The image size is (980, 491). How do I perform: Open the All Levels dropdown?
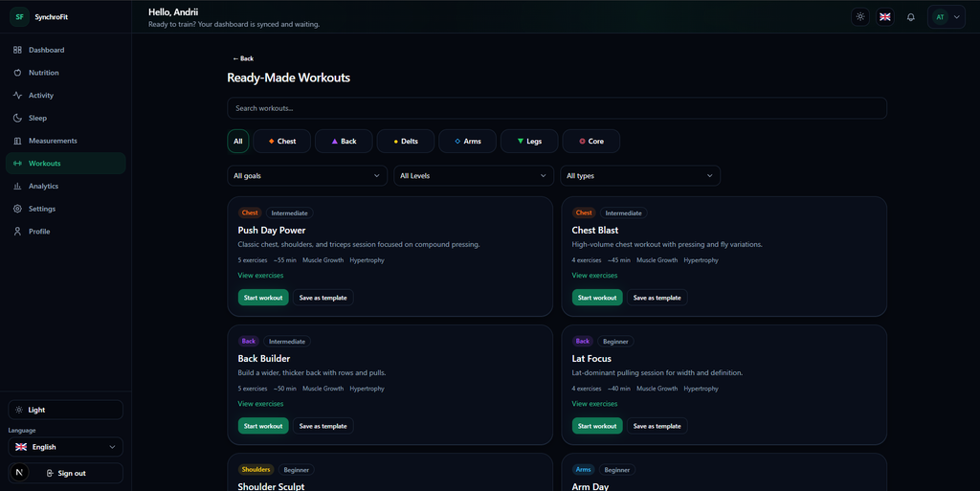(474, 175)
